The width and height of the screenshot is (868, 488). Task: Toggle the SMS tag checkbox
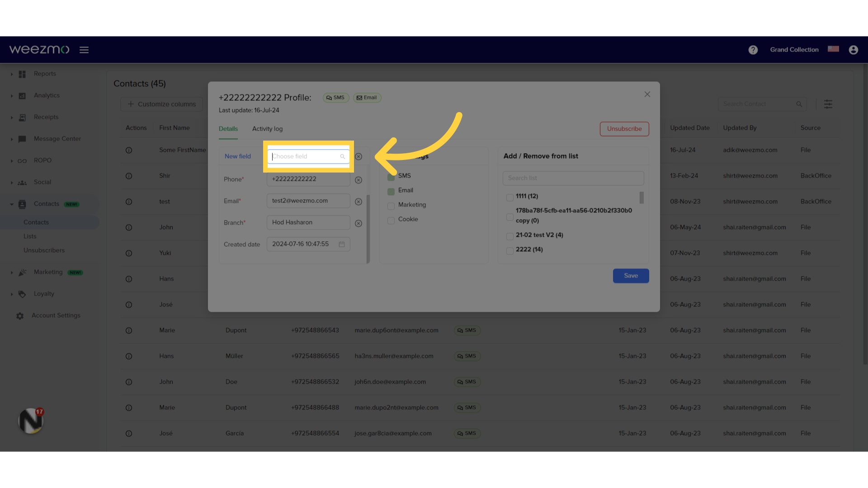point(391,177)
